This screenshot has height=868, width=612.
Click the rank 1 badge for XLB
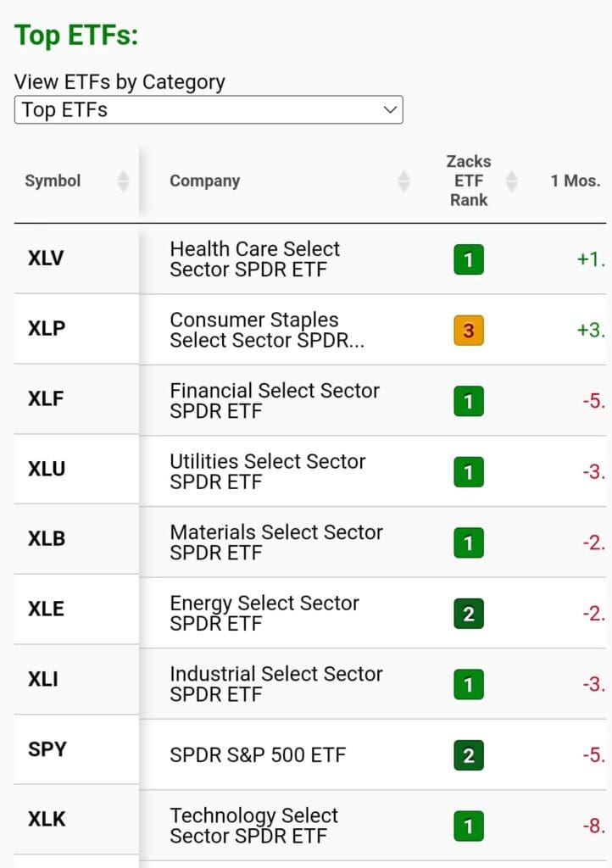pyautogui.click(x=468, y=542)
